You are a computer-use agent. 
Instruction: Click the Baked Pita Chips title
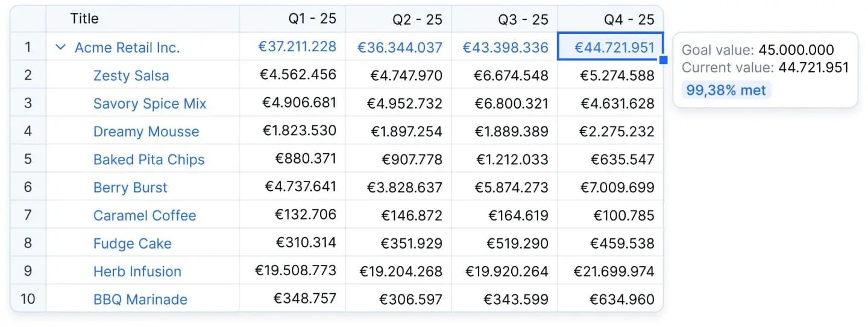click(x=149, y=160)
